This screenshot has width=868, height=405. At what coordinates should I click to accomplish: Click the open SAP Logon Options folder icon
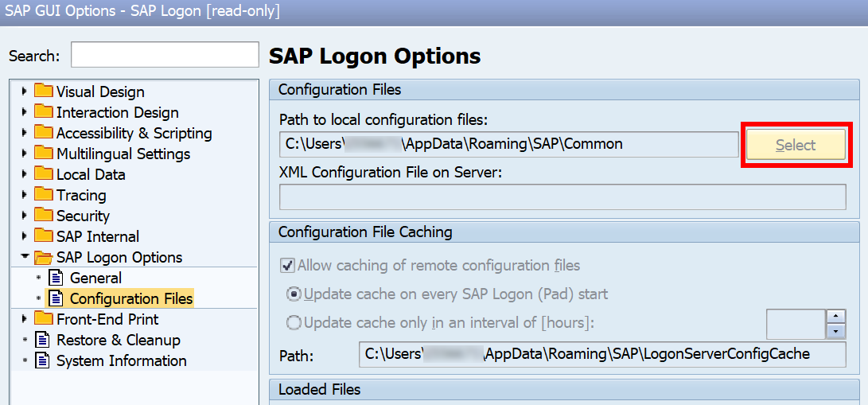click(43, 257)
